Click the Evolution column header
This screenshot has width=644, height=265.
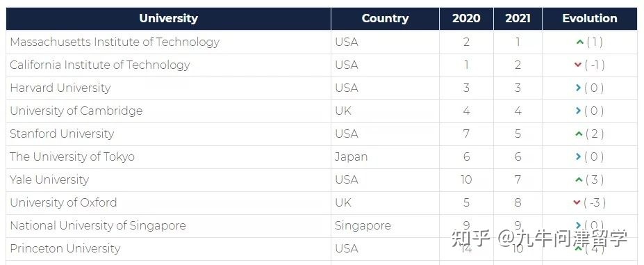tap(589, 19)
